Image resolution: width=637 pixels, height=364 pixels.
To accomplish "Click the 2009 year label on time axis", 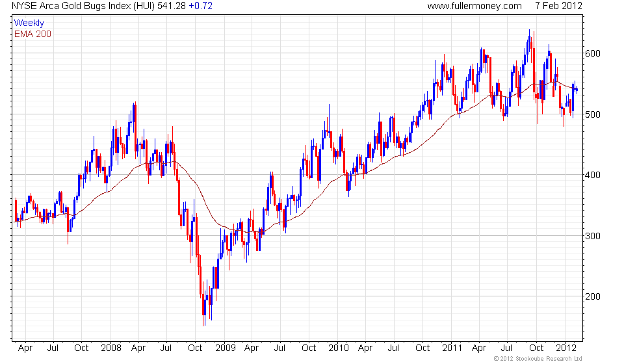I will 225,348.
